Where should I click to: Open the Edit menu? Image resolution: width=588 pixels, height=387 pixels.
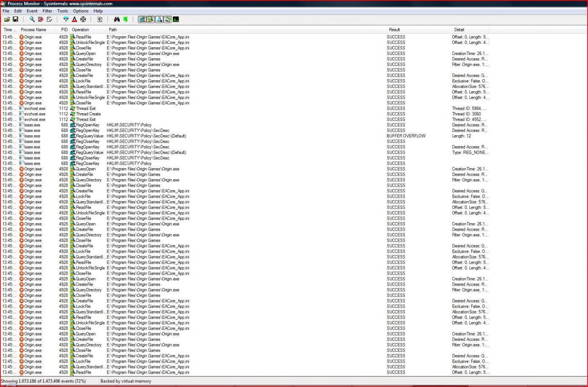[18, 11]
